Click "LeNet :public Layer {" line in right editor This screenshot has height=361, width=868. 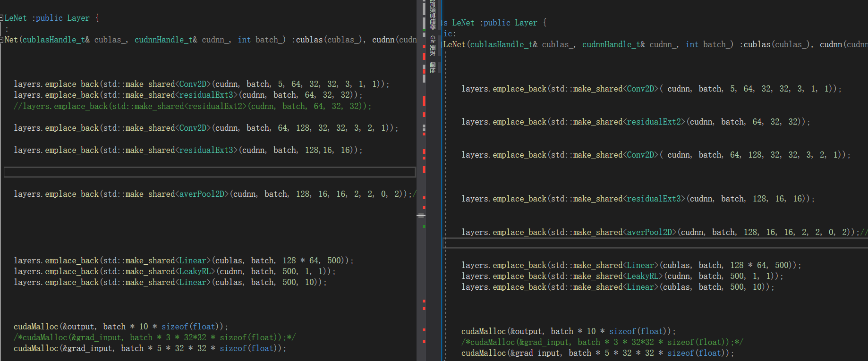coord(494,23)
